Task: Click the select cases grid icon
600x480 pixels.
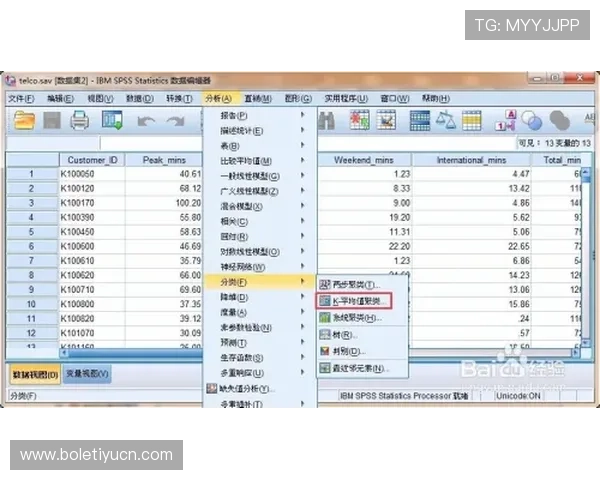Action: coord(471,121)
